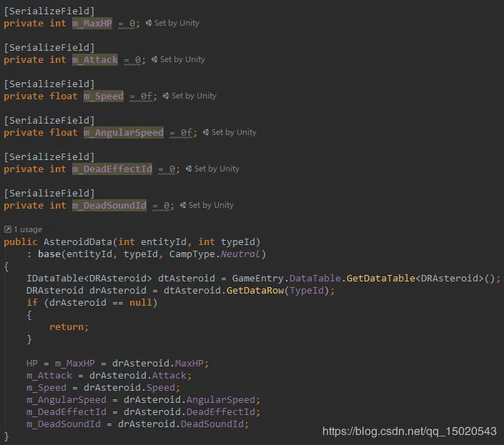Click GameEntry.DataTable property
Screen dimensions: 504x445
tap(287, 278)
